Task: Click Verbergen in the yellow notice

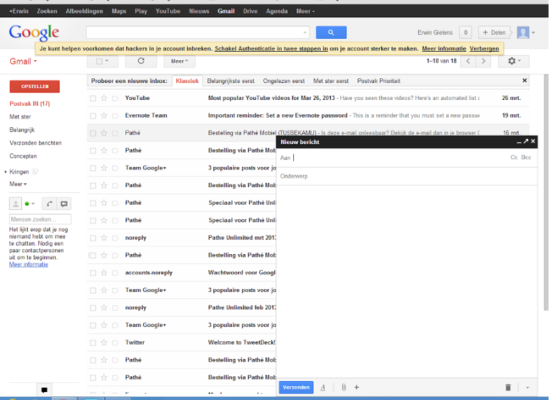Action: point(484,49)
